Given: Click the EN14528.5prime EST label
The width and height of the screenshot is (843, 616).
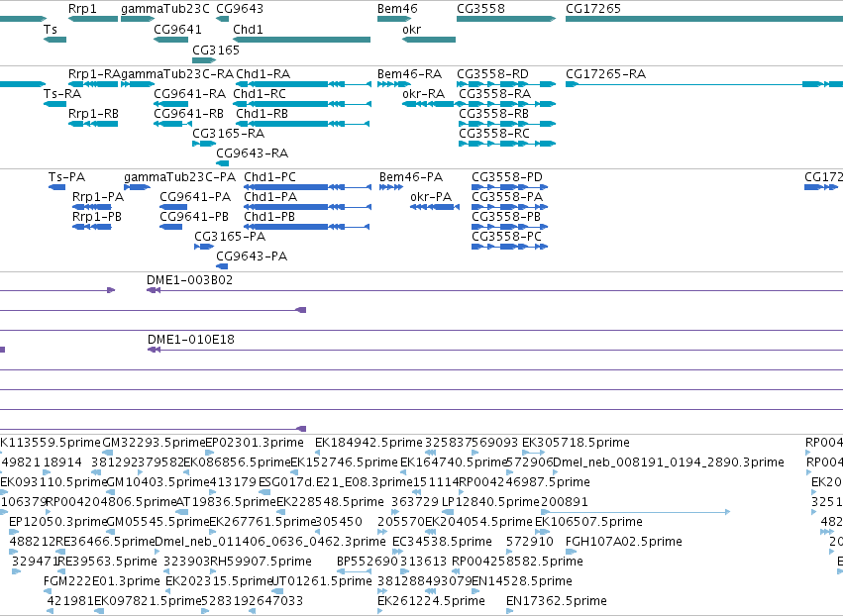Looking at the screenshot, I should (522, 580).
